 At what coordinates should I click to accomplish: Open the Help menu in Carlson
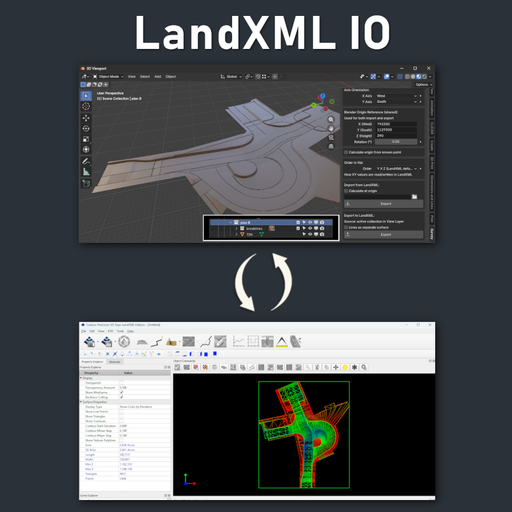point(130,331)
